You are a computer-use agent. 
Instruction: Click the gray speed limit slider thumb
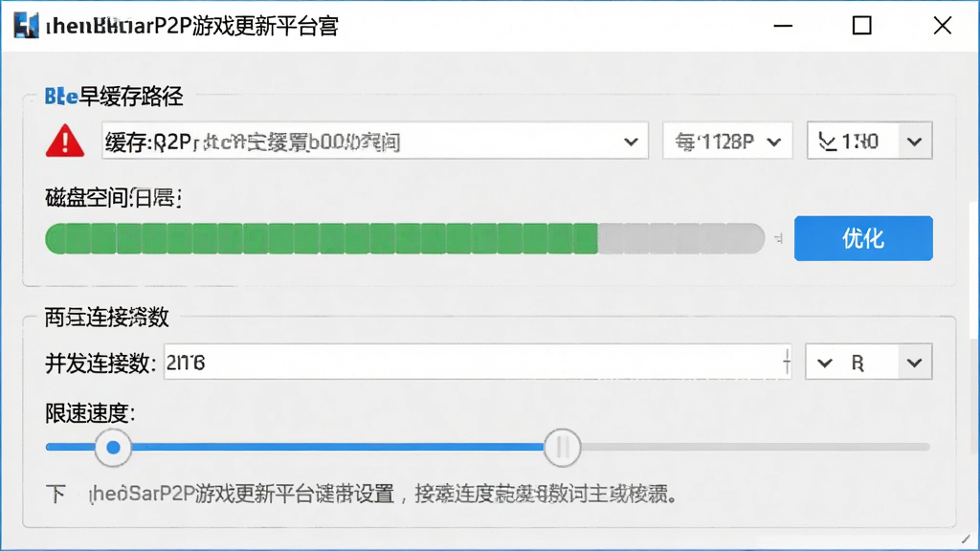(x=562, y=448)
